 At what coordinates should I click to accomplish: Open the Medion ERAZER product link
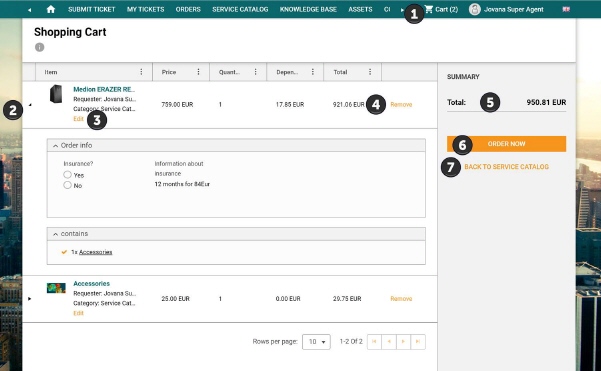click(x=104, y=89)
